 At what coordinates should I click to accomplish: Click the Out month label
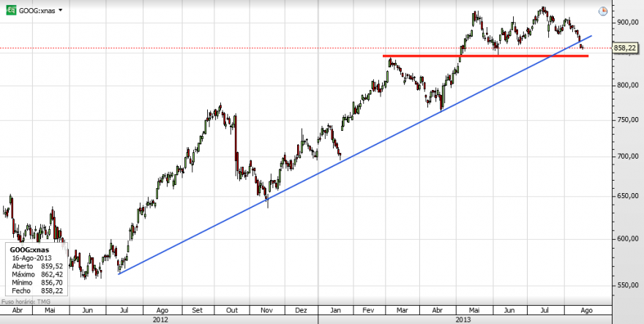(x=233, y=310)
